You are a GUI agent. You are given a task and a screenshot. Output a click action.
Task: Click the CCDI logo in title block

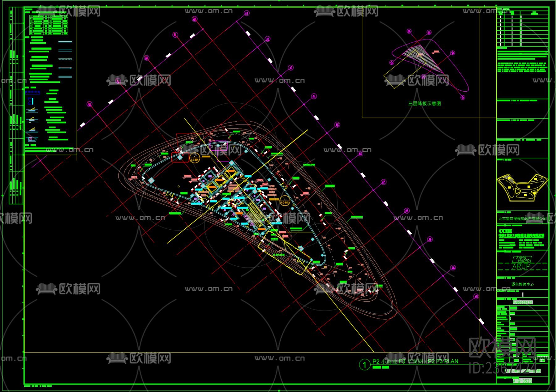click(505, 231)
